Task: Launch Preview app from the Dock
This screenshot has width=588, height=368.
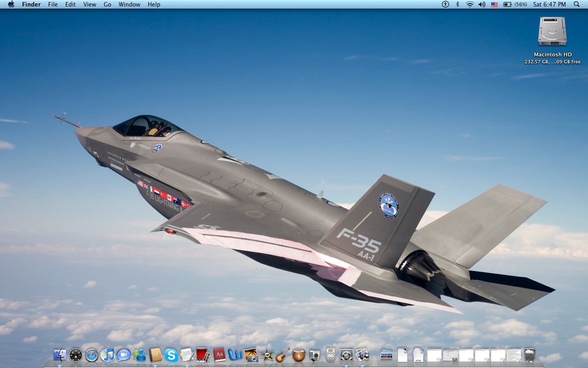Action: tap(362, 355)
